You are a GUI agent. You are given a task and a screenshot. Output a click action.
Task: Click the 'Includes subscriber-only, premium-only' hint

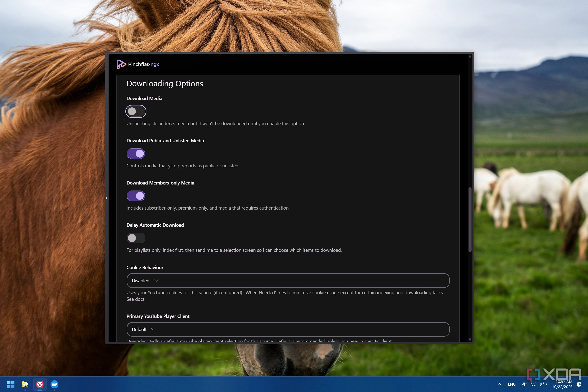207,208
